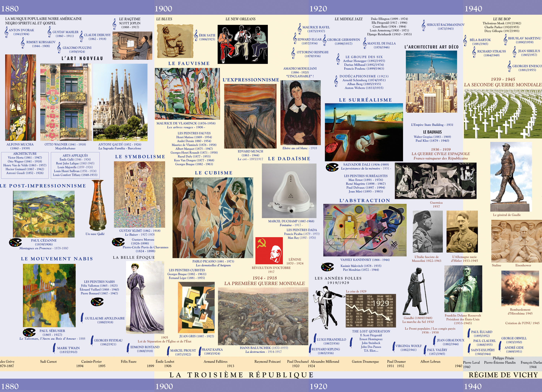
Task: Select the treble clef next to Giacomo Puccini
Action: (x=59, y=48)
